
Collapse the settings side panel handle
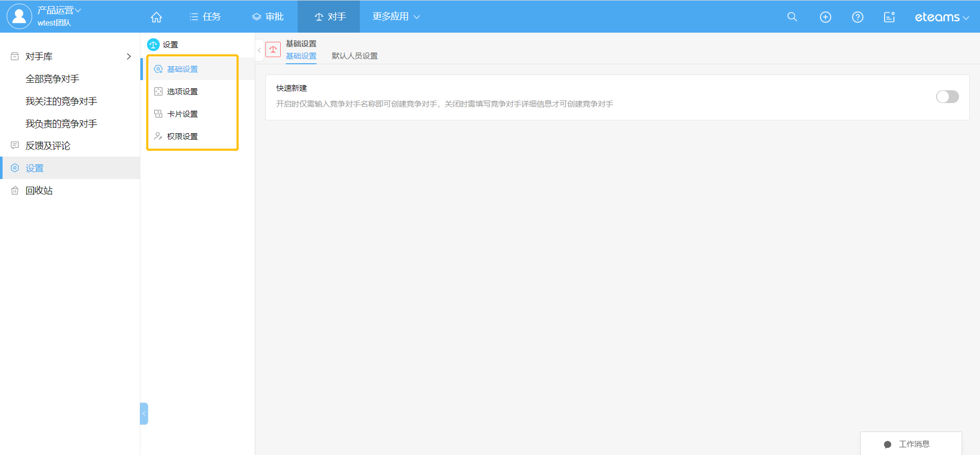click(144, 414)
